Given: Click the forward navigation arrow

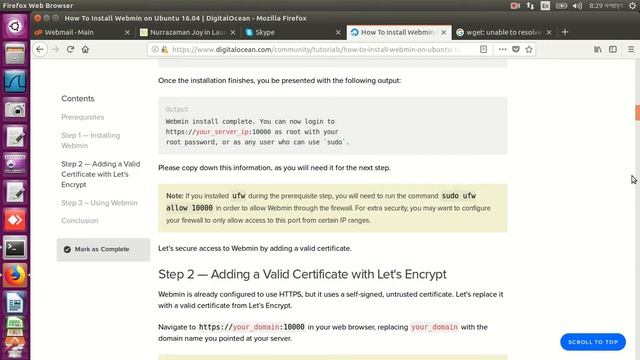Looking at the screenshot, I should [x=55, y=49].
